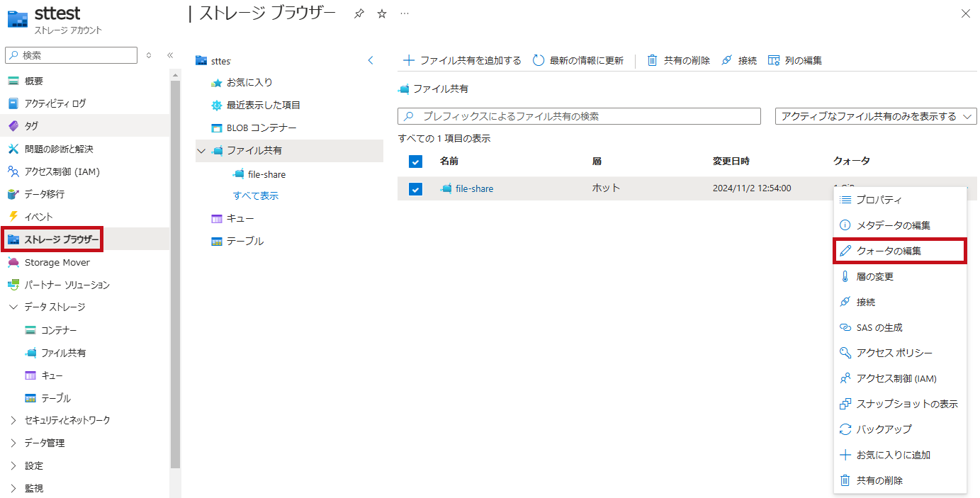
Task: Sort by the 変更日時 column header
Action: (x=731, y=162)
